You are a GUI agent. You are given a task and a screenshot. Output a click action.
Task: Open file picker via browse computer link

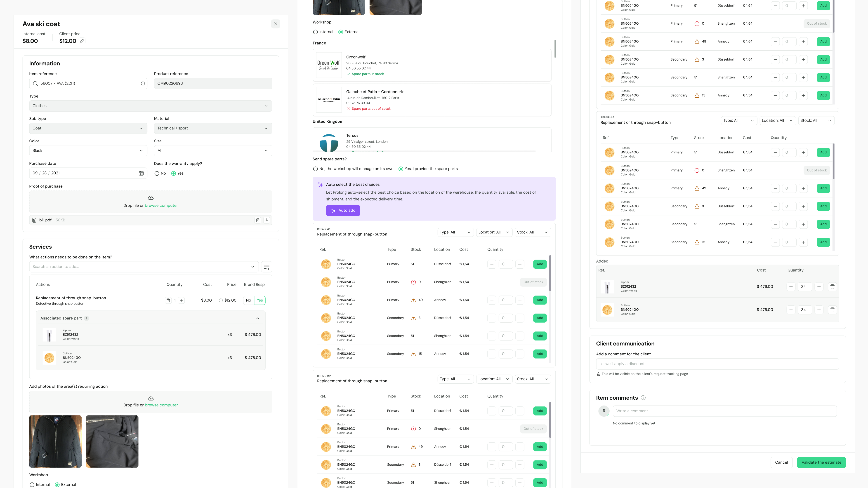161,205
